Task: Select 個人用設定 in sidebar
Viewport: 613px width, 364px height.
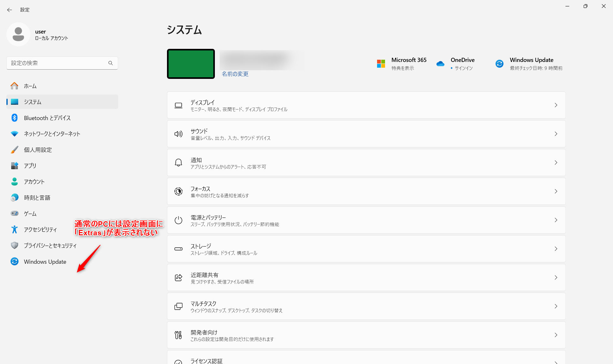Action: pyautogui.click(x=38, y=150)
